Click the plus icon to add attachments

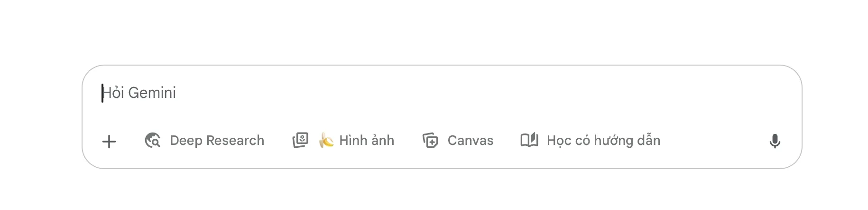point(109,141)
